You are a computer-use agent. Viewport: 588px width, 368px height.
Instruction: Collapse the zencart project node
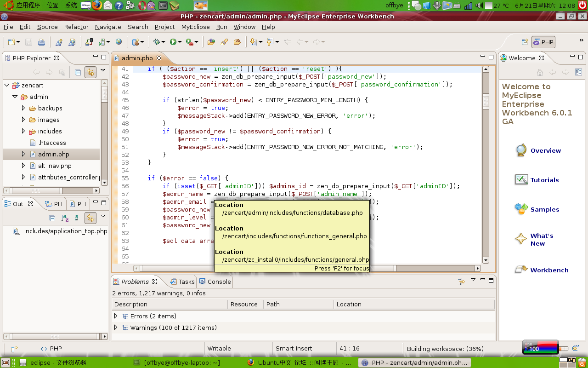pyautogui.click(x=7, y=85)
